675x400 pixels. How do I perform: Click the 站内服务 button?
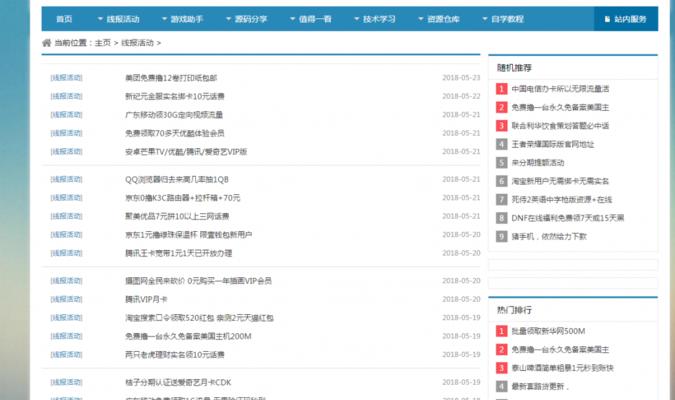[626, 19]
